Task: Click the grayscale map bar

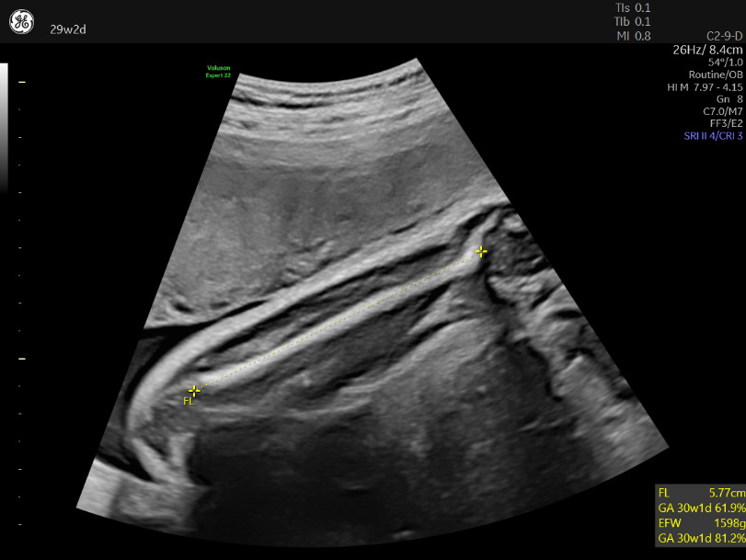Action: [4, 127]
